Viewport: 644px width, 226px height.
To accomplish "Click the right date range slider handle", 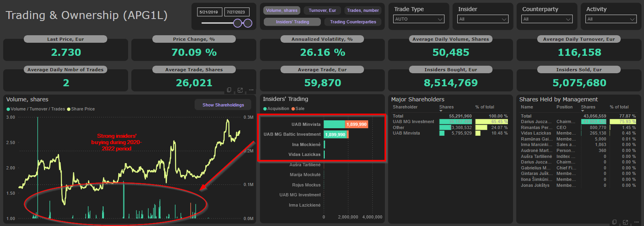I will tap(248, 23).
